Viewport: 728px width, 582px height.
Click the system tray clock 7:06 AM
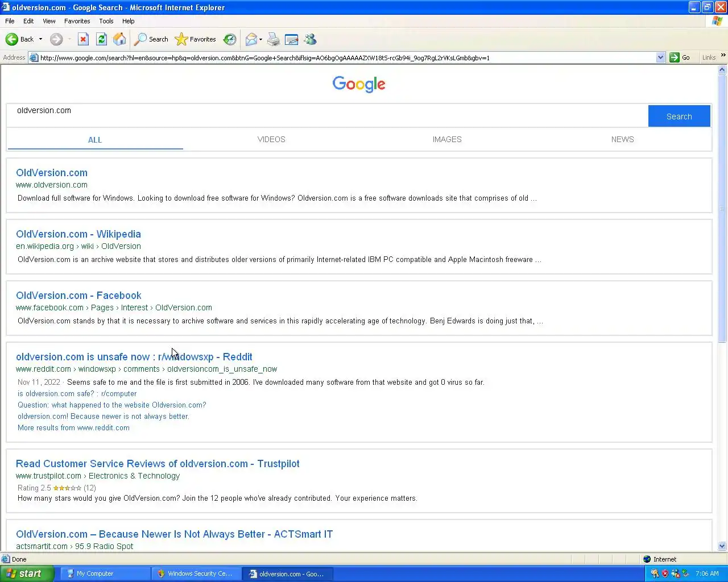[x=707, y=573]
